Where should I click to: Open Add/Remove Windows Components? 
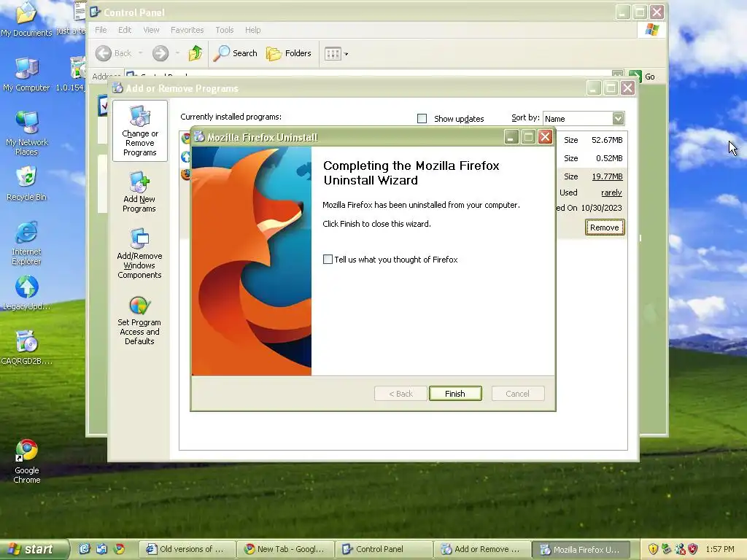pos(139,253)
